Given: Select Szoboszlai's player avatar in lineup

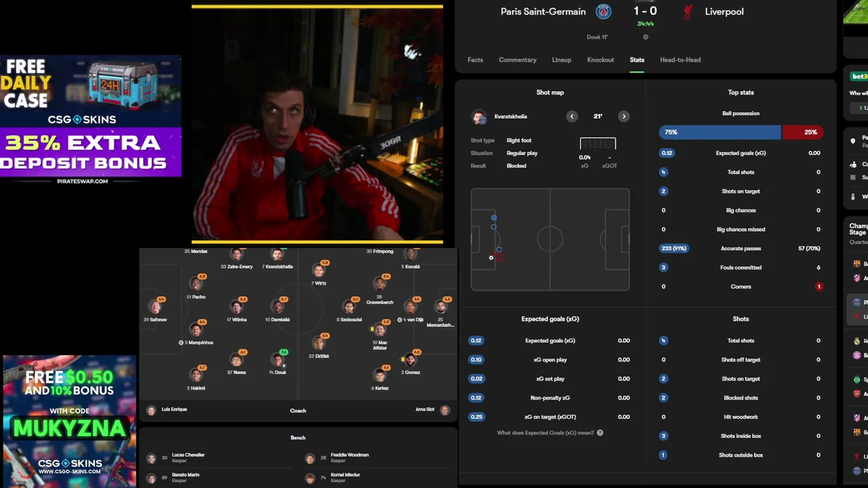Looking at the screenshot, I should (349, 308).
